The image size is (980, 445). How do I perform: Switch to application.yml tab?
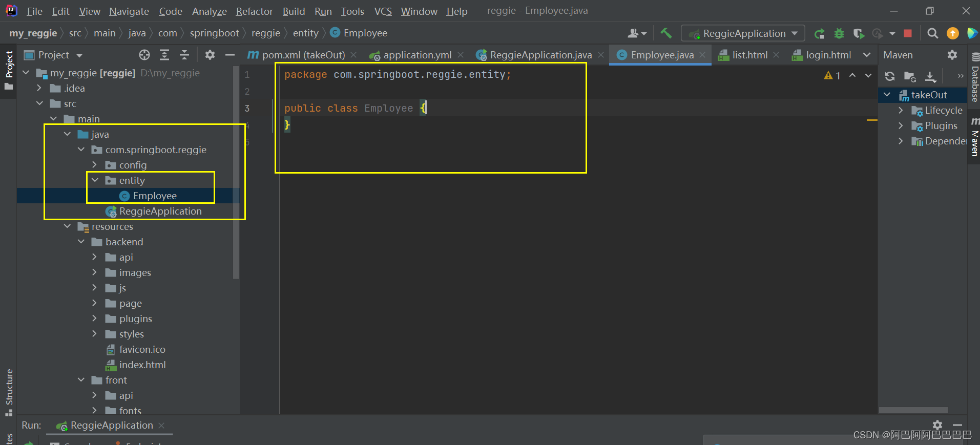coord(417,55)
